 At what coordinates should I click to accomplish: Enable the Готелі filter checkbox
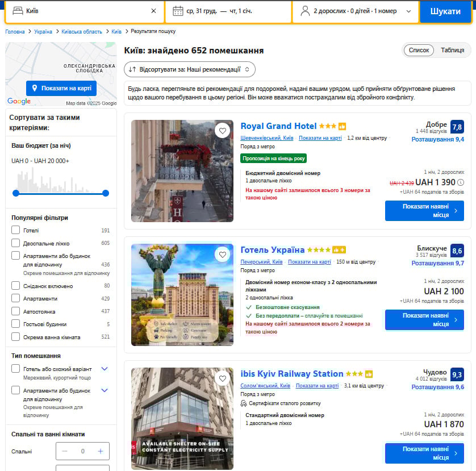click(16, 230)
